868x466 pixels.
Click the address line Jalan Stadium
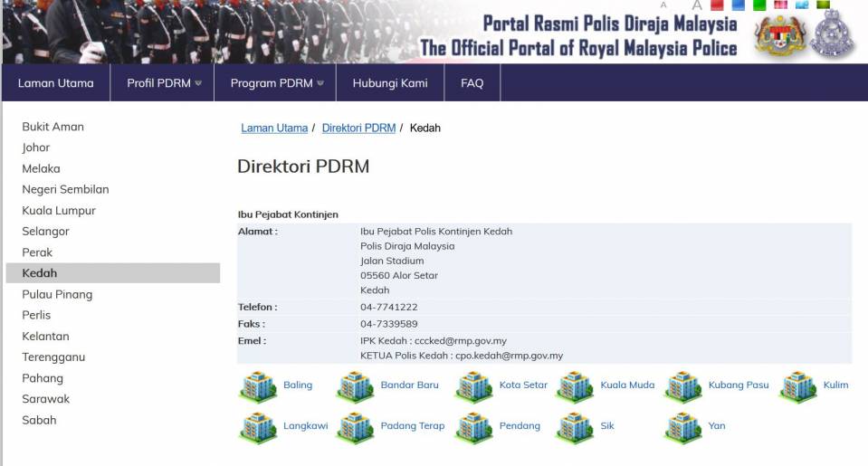click(392, 261)
